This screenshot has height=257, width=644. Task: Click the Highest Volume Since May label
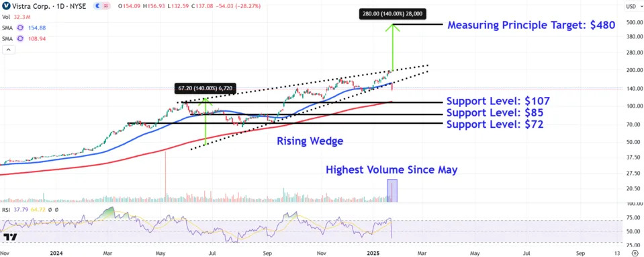(392, 170)
